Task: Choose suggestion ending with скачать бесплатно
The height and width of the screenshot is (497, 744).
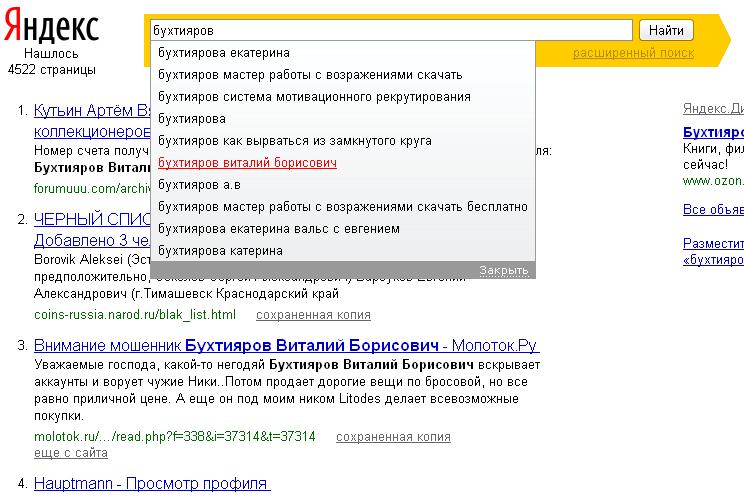Action: 343,206
